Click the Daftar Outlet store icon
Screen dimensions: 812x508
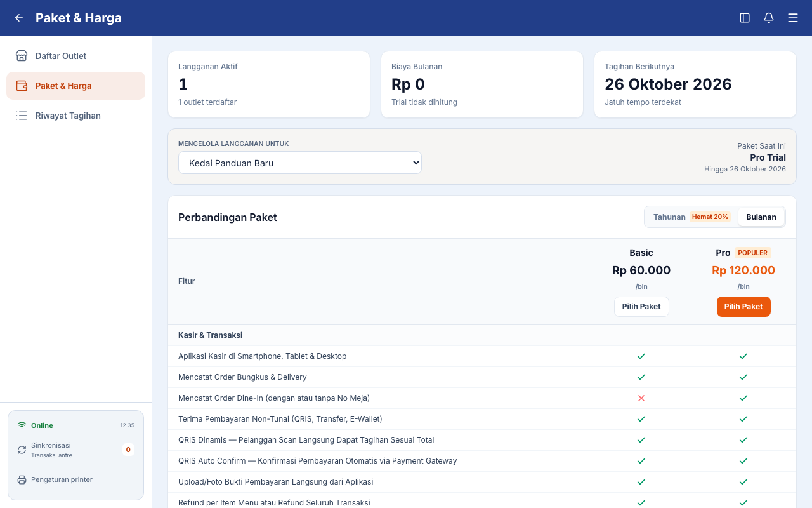click(22, 56)
